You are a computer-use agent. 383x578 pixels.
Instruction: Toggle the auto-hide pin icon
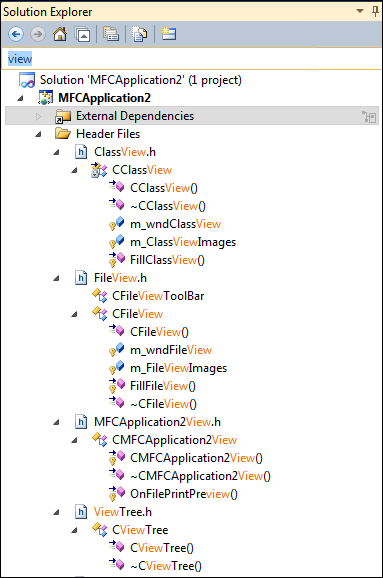pos(375,11)
